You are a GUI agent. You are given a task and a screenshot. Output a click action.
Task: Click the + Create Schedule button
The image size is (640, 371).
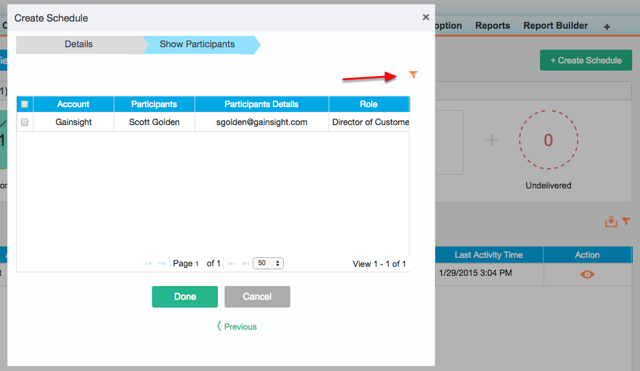tap(586, 60)
